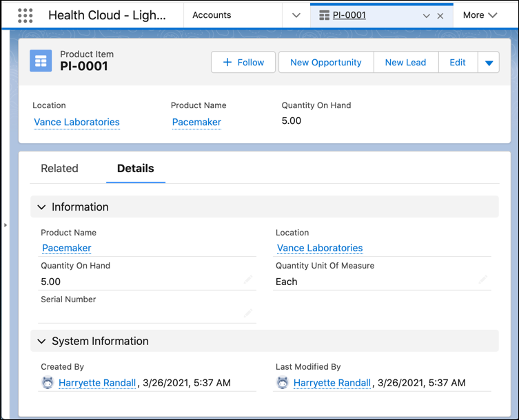Close the PI-0001 tab
The width and height of the screenshot is (519, 420).
click(x=440, y=16)
